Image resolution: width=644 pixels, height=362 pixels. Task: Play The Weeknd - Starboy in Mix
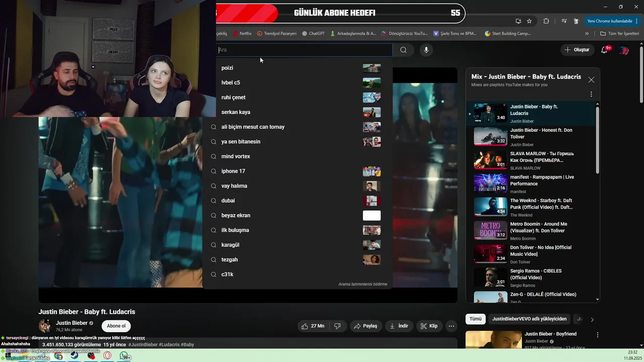pos(531,207)
